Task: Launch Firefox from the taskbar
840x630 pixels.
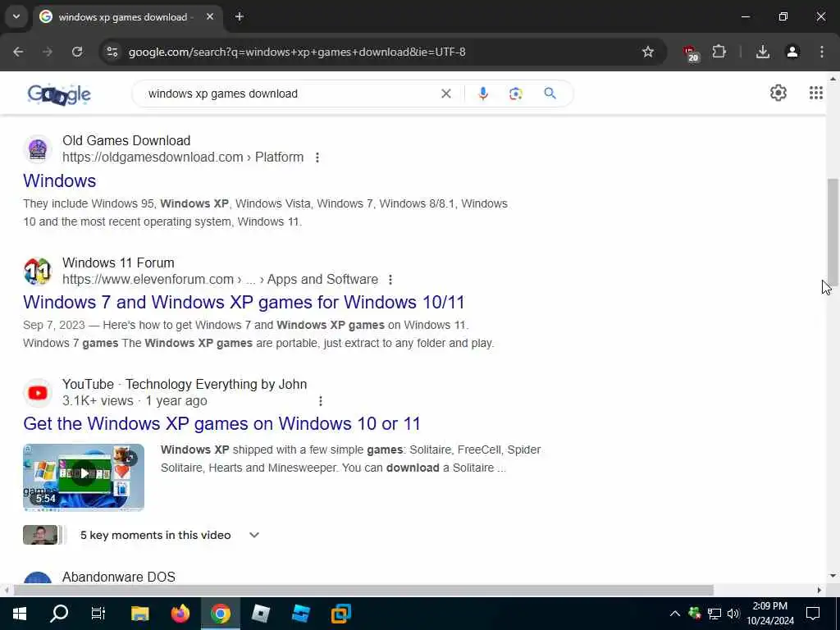Action: pyautogui.click(x=180, y=614)
